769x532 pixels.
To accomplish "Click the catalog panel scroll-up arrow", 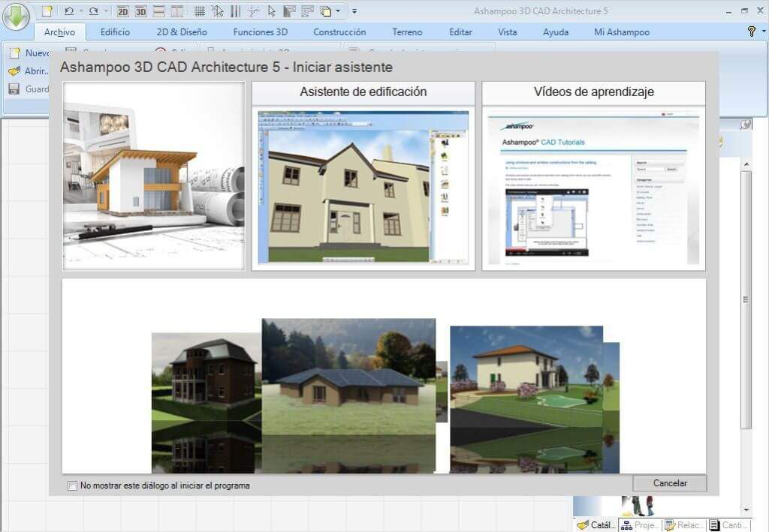I will point(746,164).
